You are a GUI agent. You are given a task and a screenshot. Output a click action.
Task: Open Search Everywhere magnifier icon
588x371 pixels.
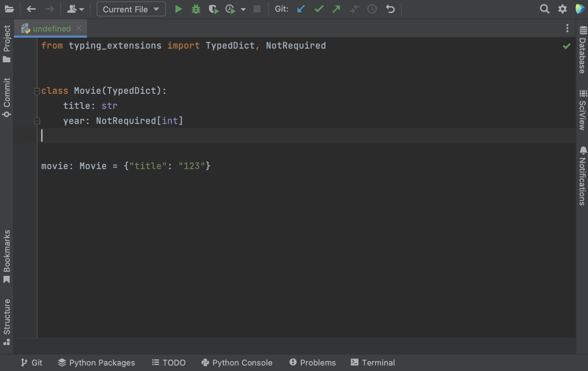tap(544, 9)
